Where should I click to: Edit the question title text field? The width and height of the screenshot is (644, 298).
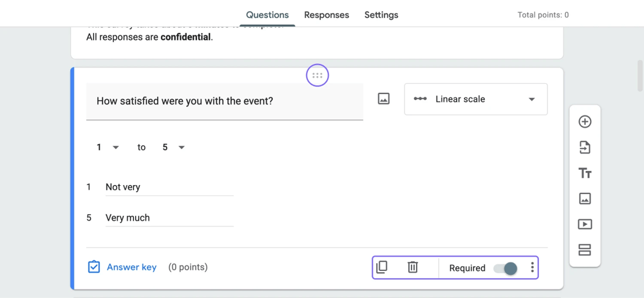(x=224, y=101)
